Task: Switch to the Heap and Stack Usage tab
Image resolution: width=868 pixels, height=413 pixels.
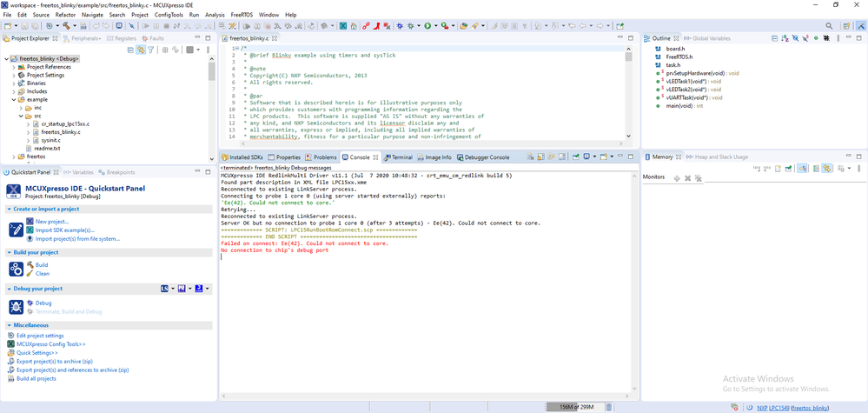Action: pos(717,157)
